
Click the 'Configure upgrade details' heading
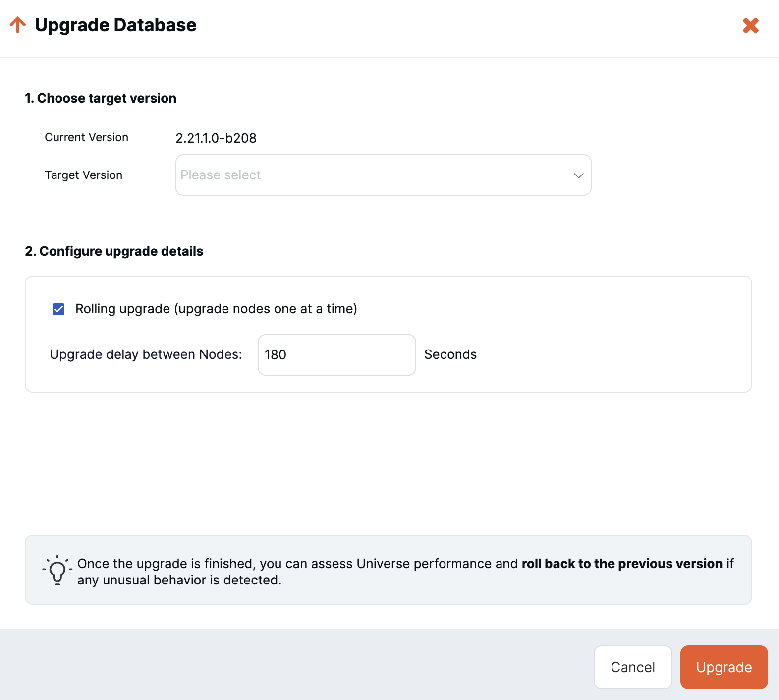[114, 251]
